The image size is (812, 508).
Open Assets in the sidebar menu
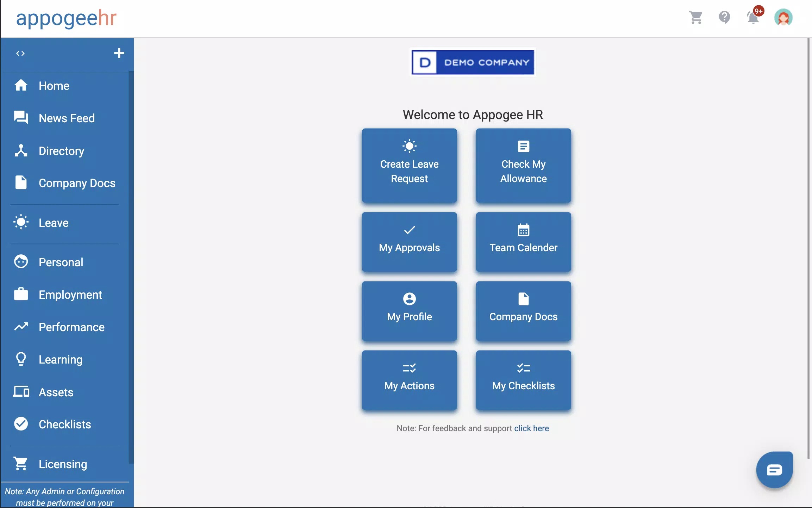pos(65,392)
